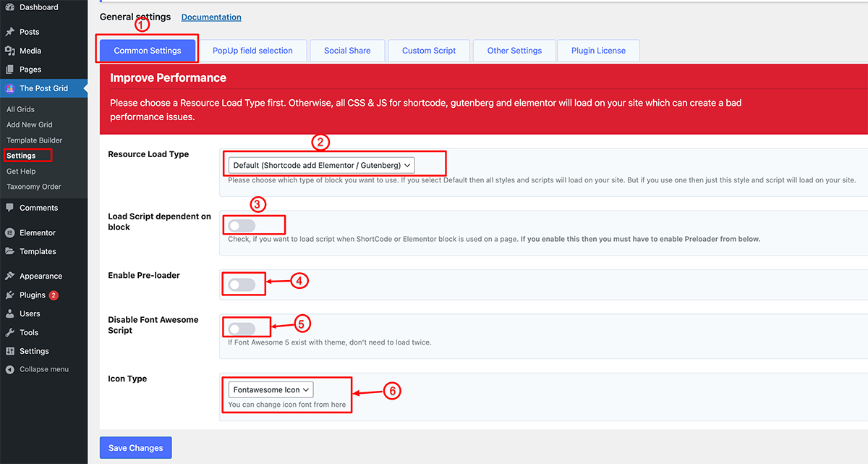The width and height of the screenshot is (868, 464).
Task: Click the Enable Pre-loader label
Action: coord(144,276)
